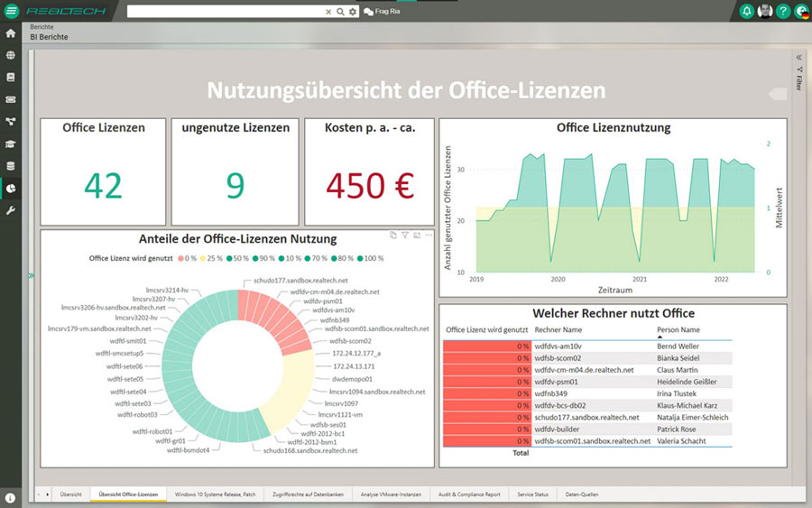Go to Home in the sidebar
812x508 pixels.
click(10, 33)
